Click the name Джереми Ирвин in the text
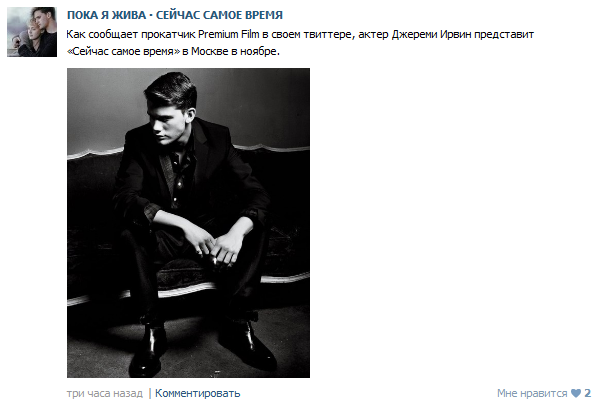The width and height of the screenshot is (602, 408). click(x=431, y=35)
